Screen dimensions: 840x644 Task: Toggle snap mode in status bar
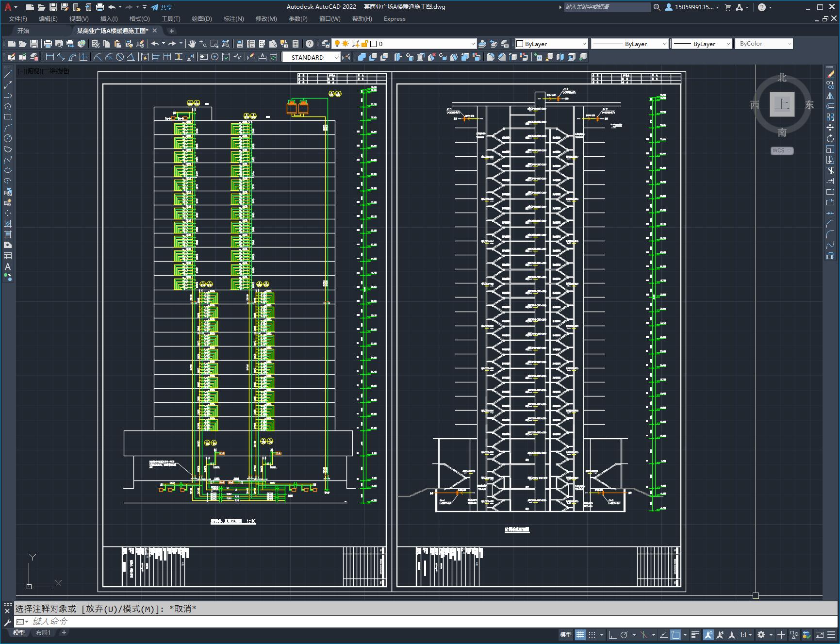coord(592,635)
